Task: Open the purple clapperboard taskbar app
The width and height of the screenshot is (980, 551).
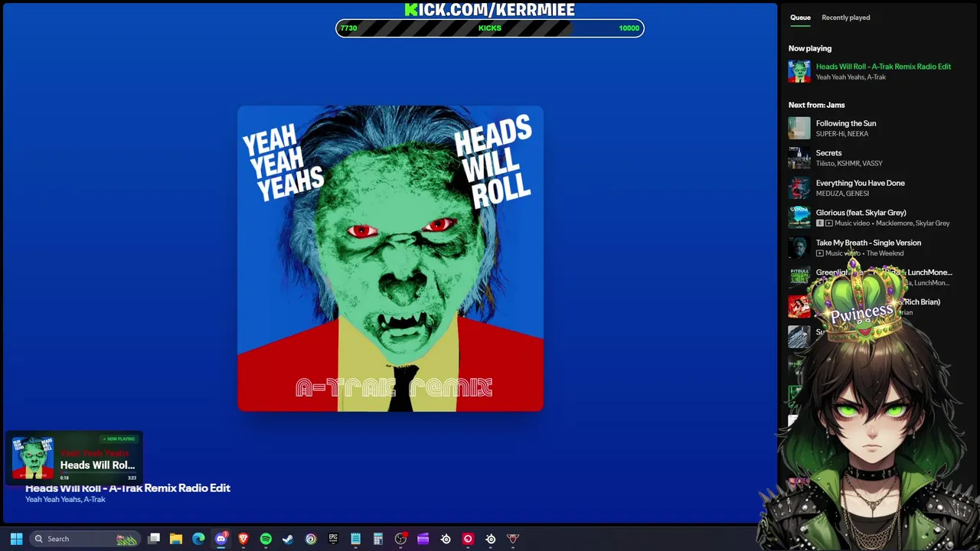Action: [x=423, y=539]
